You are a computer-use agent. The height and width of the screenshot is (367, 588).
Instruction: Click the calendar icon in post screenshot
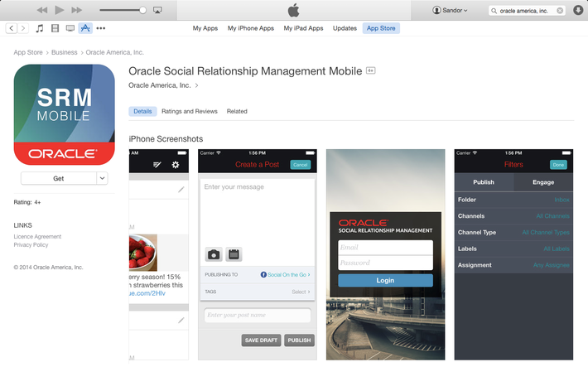(x=234, y=254)
